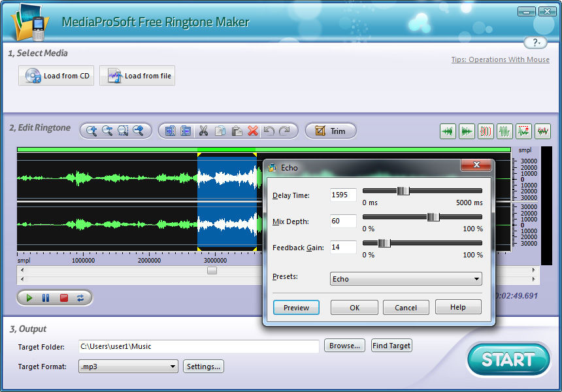The height and width of the screenshot is (392, 562).
Task: Zoom to the selection with the dashed-box magnifier
Action: pos(123,131)
